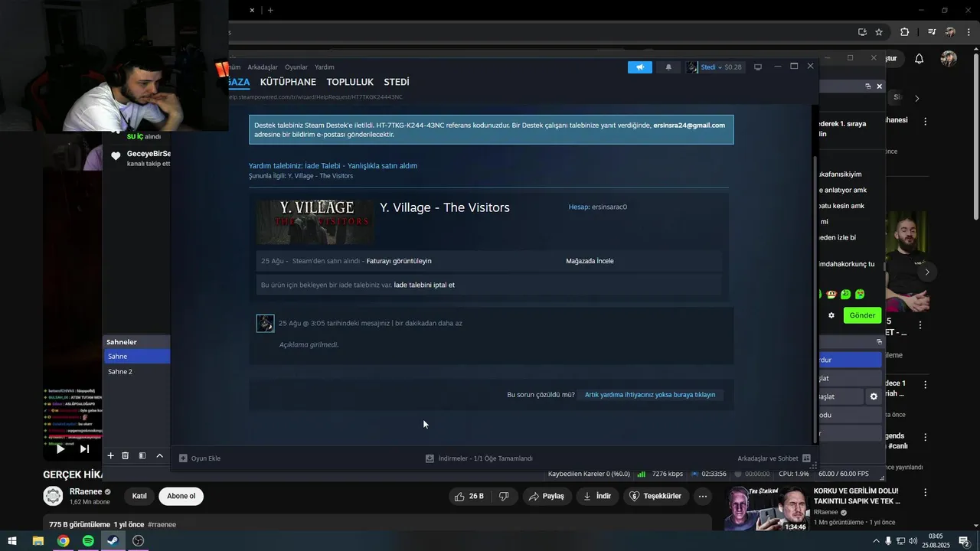
Task: Click İade talebini iptal et link
Action: tap(424, 285)
